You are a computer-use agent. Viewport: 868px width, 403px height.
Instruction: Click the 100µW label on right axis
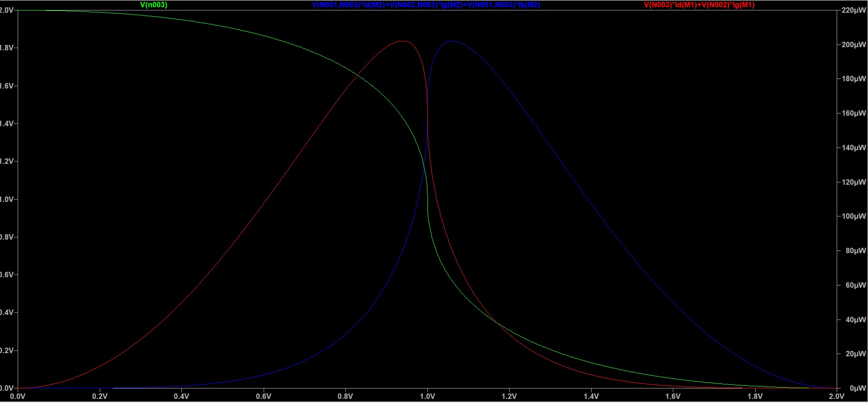pos(854,216)
